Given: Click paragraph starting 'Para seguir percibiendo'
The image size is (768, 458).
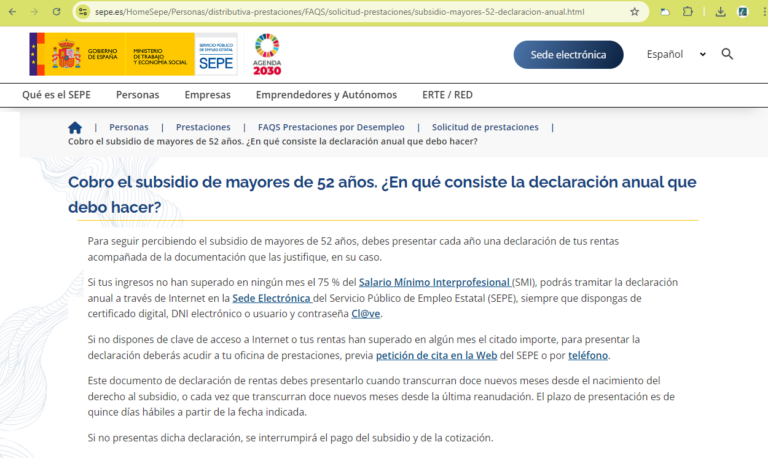Looking at the screenshot, I should 353,249.
